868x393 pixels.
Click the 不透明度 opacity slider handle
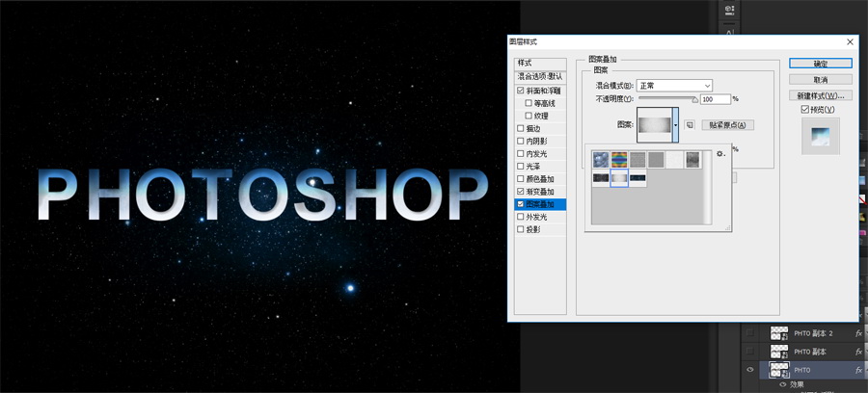point(695,100)
